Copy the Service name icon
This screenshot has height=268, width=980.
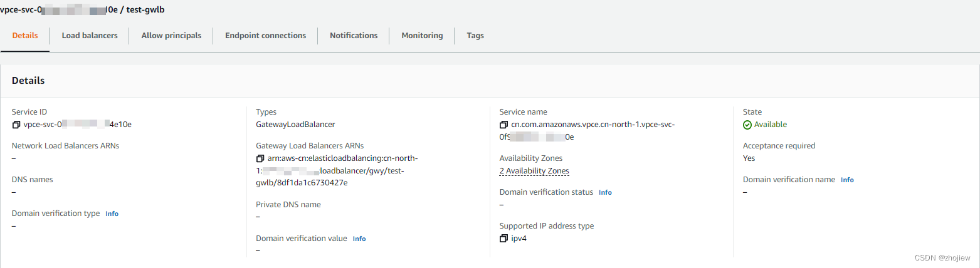click(x=504, y=125)
